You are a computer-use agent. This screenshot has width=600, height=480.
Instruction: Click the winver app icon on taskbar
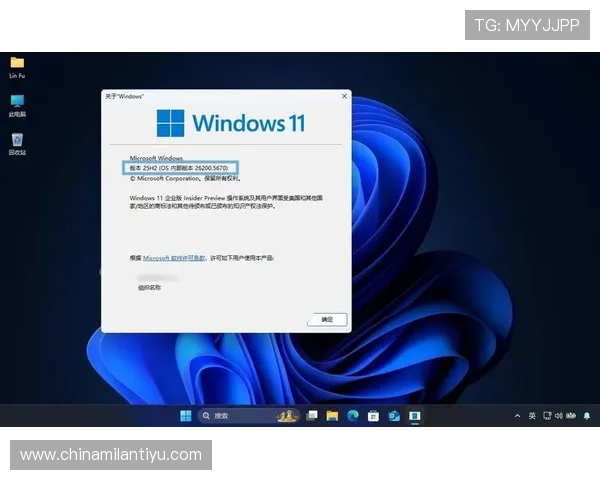pos(414,416)
